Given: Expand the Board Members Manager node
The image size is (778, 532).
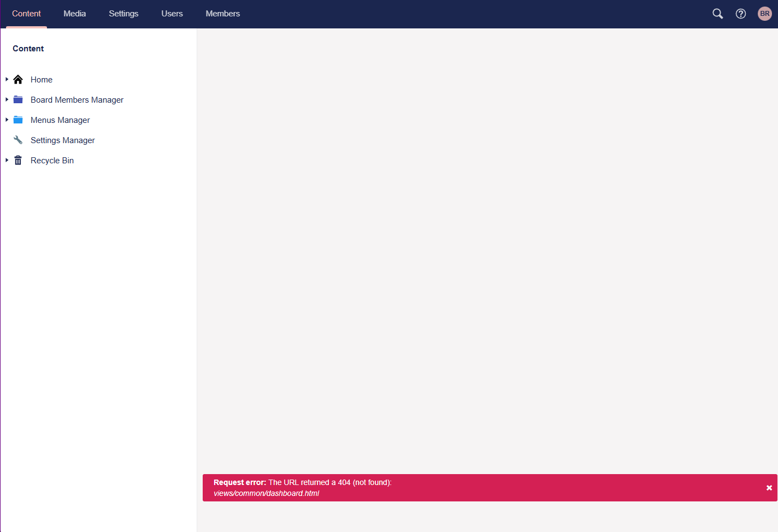Looking at the screenshot, I should tap(7, 100).
